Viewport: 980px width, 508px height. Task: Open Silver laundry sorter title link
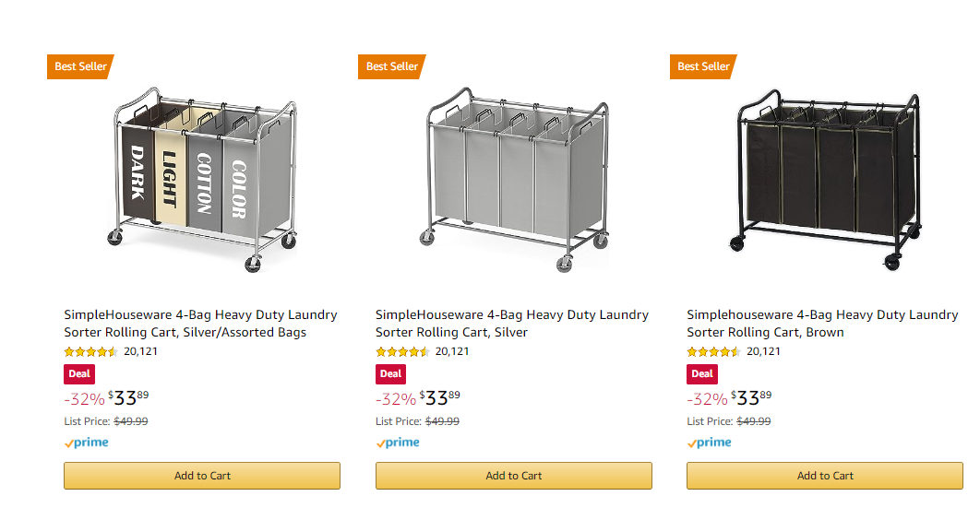coord(511,323)
